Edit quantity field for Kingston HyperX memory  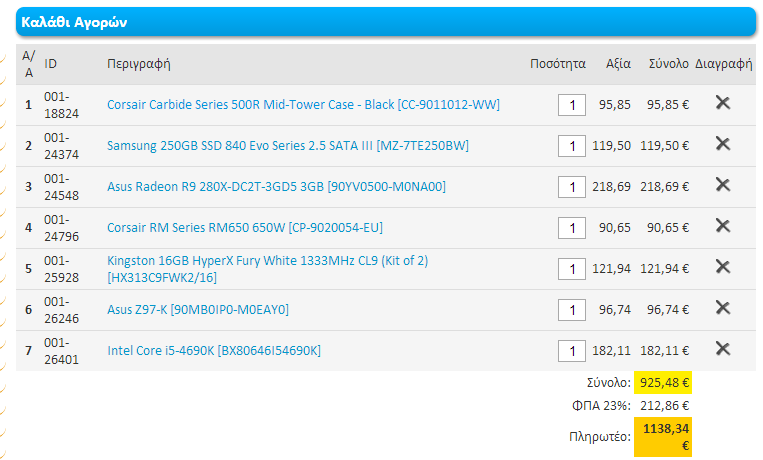[x=572, y=269]
